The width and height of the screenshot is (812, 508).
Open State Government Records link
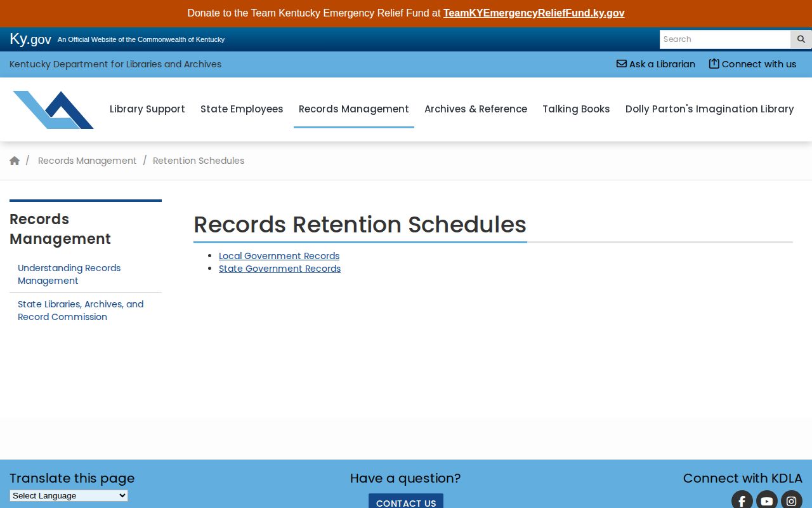tap(280, 269)
